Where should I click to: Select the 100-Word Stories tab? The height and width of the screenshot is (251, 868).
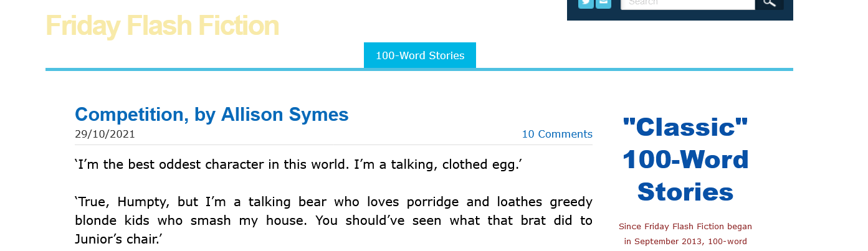[x=419, y=55]
